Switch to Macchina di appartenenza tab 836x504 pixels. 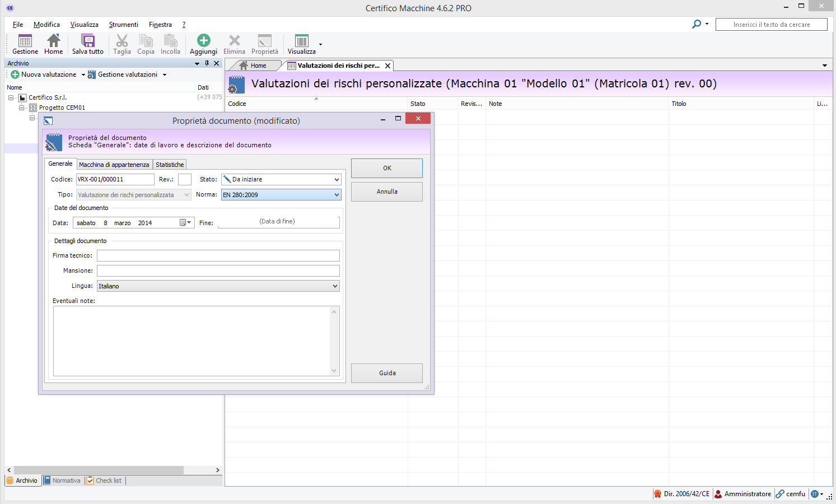(x=114, y=165)
